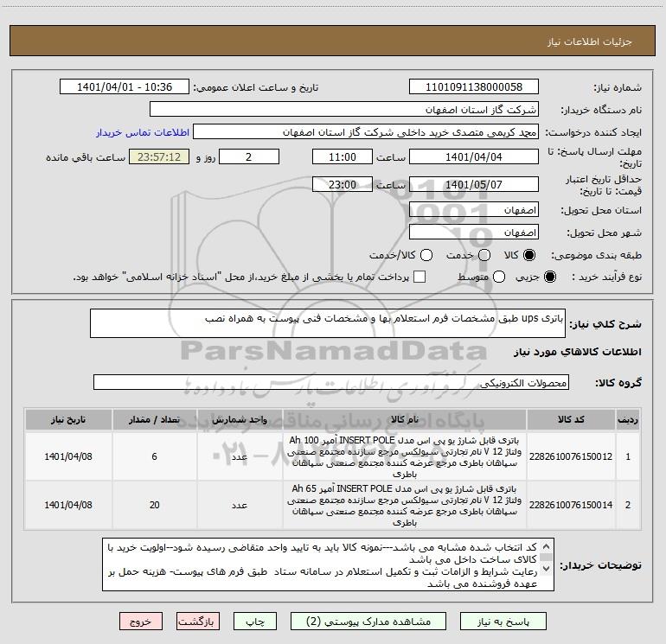Click the پاسخ به نیاز button
This screenshot has width=666, height=644.
[503, 622]
